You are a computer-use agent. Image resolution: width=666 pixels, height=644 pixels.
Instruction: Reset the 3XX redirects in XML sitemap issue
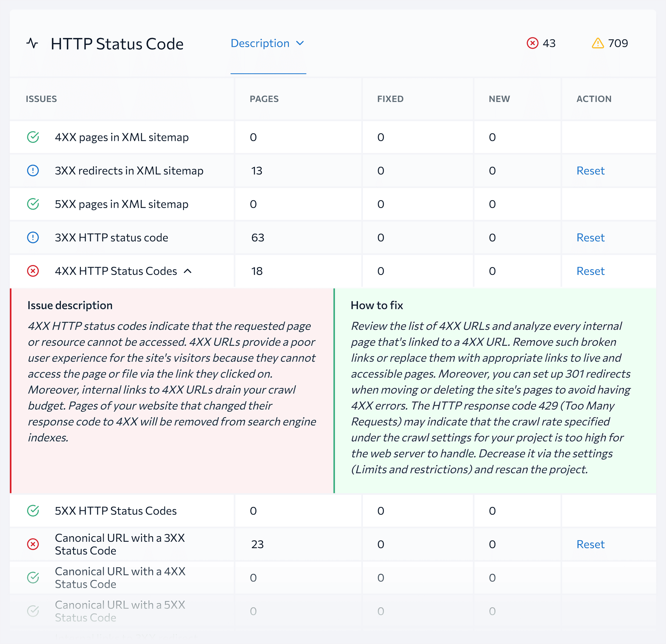(591, 171)
